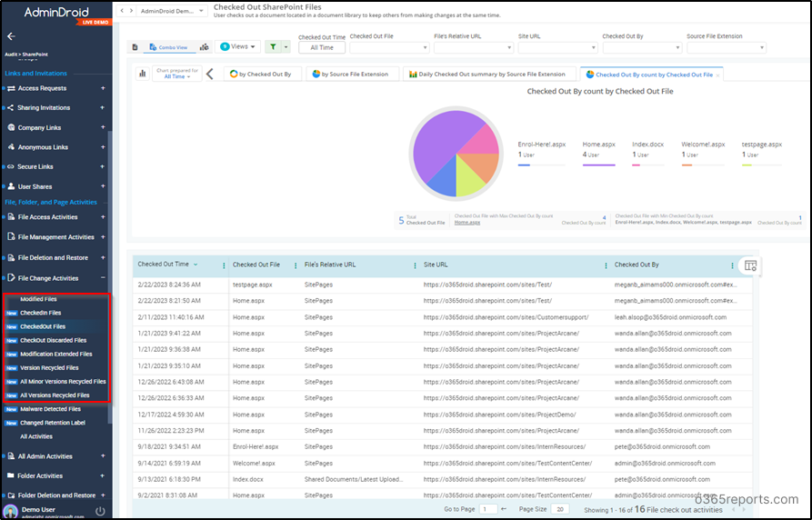The width and height of the screenshot is (812, 520).
Task: Click the All Time button under Checked Out Time
Action: [x=322, y=47]
